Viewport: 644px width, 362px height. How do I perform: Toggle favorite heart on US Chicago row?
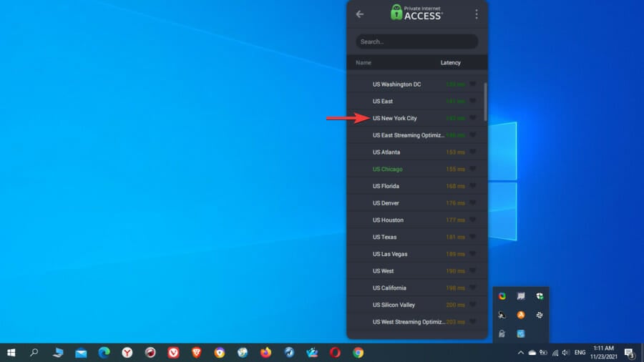pos(473,169)
